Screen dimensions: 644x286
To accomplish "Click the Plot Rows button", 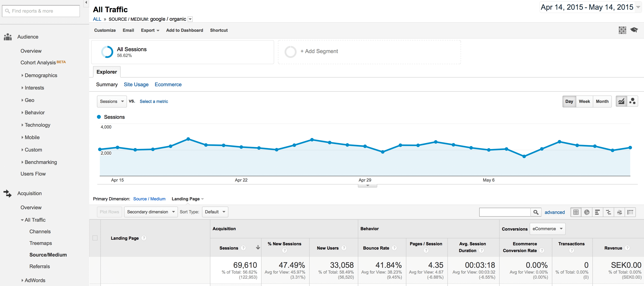I will coord(110,212).
